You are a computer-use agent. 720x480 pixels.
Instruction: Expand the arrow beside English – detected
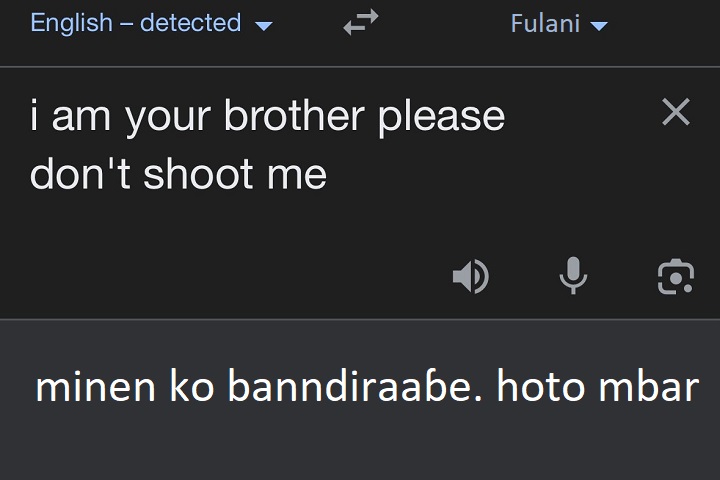[x=264, y=26]
